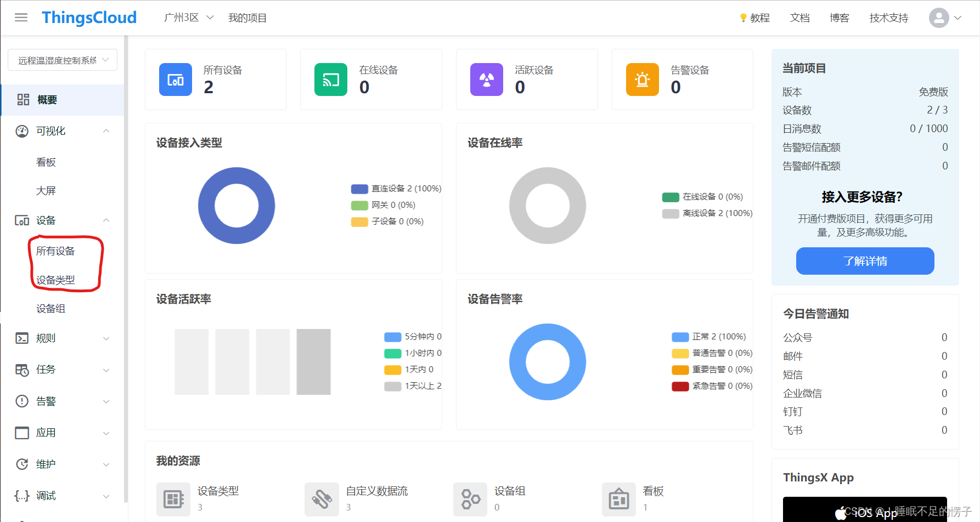Click the 紧急告警 red legend swatch
Image resolution: width=980 pixels, height=522 pixels.
[x=680, y=387]
